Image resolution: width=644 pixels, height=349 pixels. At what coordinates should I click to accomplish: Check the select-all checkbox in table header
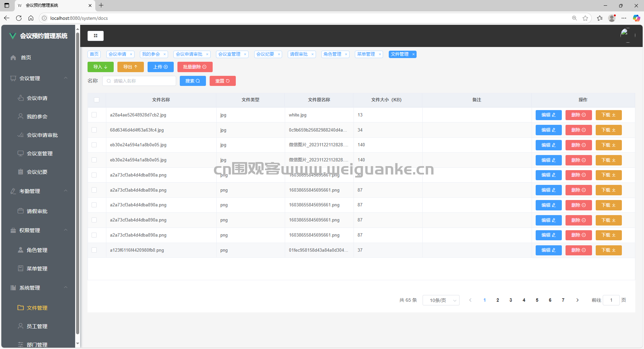(97, 100)
